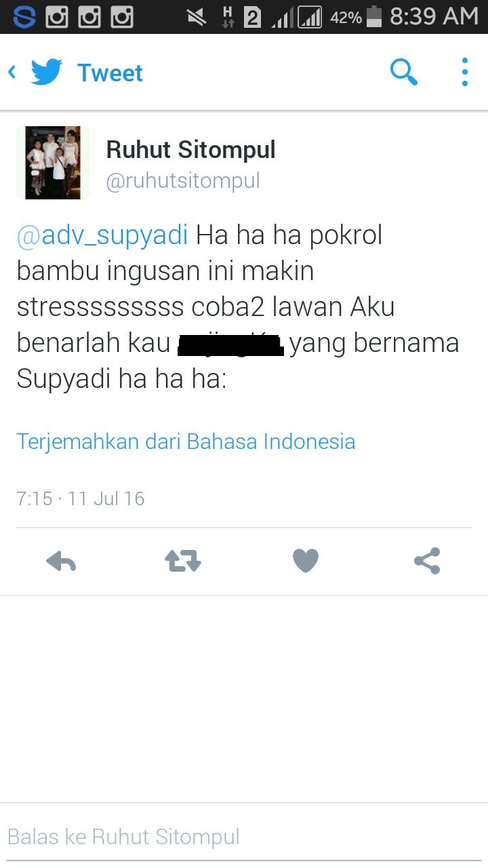This screenshot has height=868, width=488.
Task: Tap the 7:15 · 11 Jul 16 timestamp
Action: point(81,498)
